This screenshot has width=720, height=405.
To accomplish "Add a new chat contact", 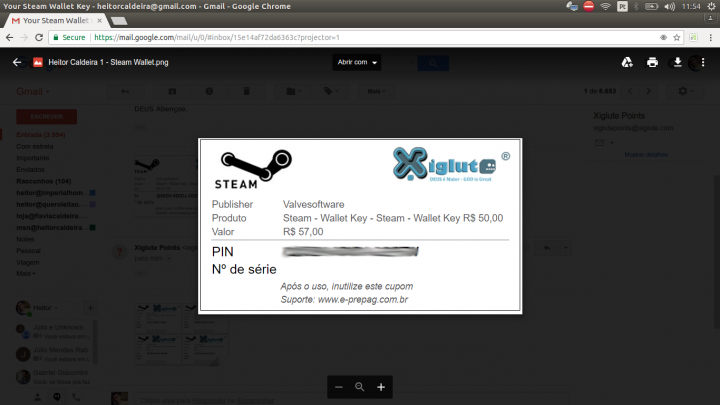I will click(90, 308).
